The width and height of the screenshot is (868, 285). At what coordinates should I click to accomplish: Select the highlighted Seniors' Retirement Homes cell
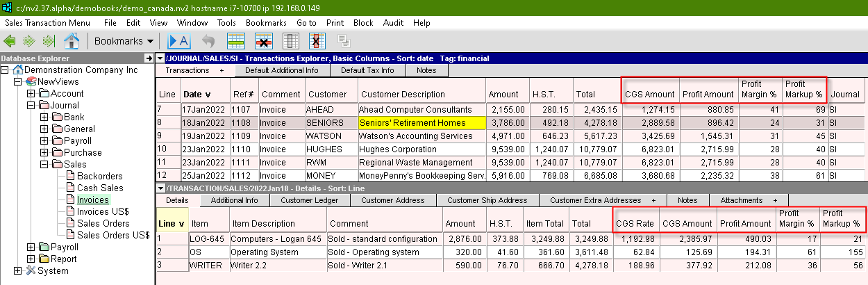point(402,123)
